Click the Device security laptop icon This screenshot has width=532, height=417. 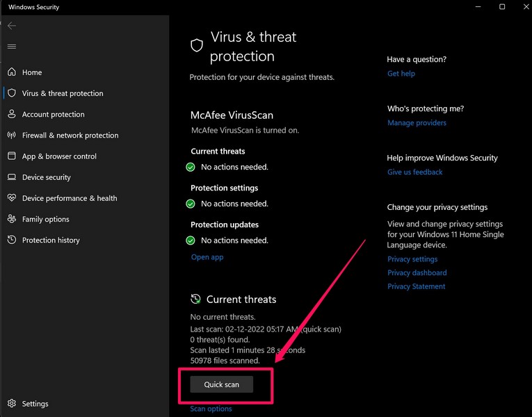tap(11, 177)
